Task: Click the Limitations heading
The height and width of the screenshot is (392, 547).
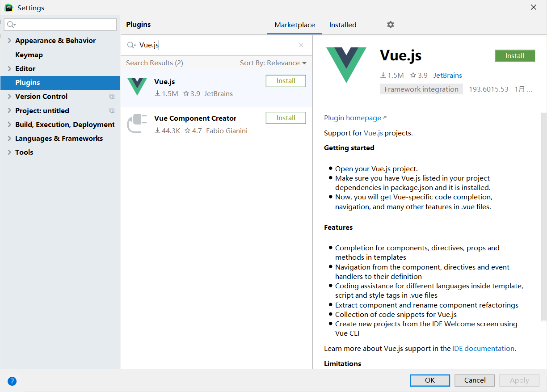Action: pos(342,364)
